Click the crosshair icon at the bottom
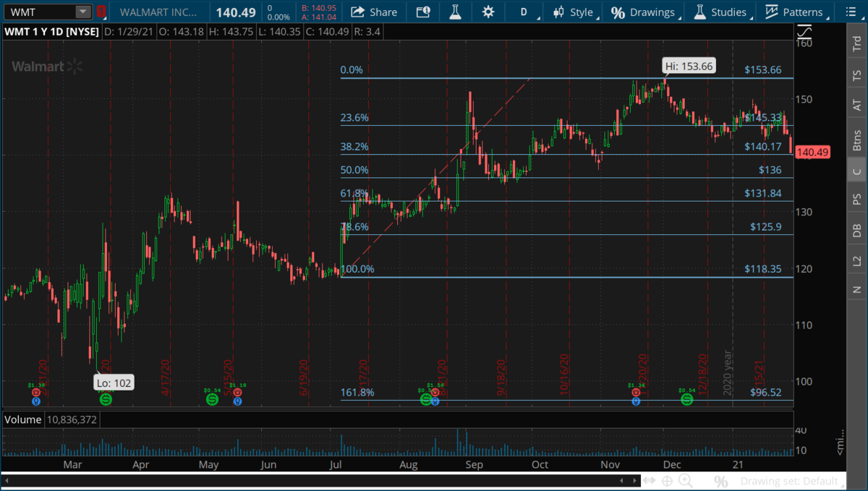Screen dimensions: 868x491 point(667,481)
